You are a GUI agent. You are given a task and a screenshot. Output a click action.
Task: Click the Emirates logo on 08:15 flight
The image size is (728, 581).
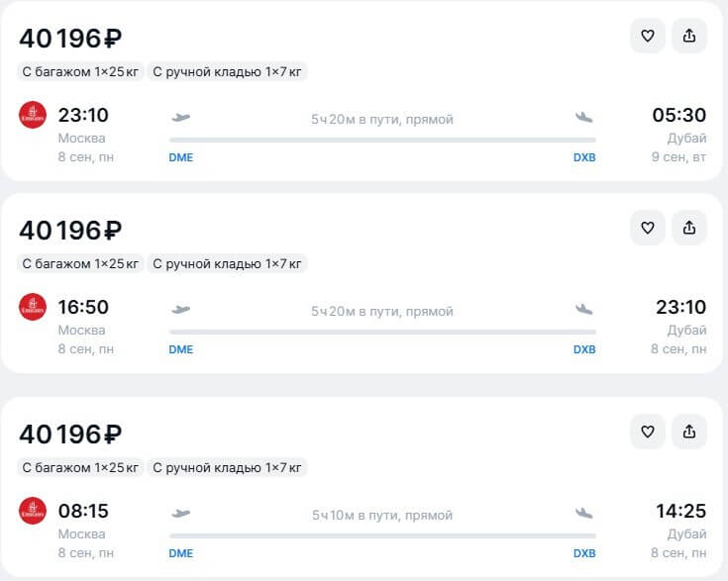tap(33, 511)
